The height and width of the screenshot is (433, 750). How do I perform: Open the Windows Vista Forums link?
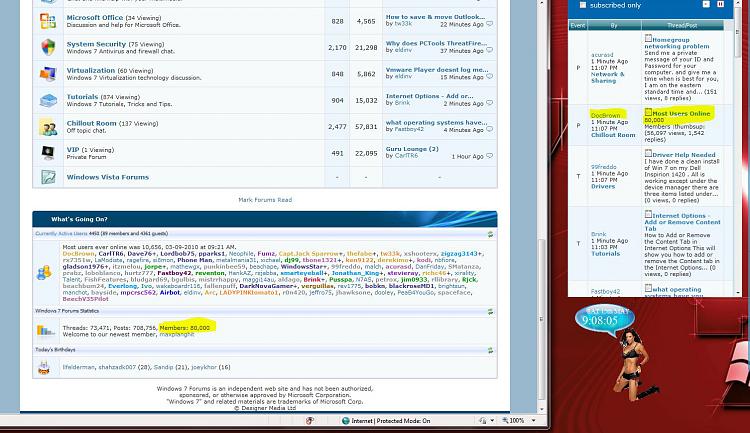108,177
